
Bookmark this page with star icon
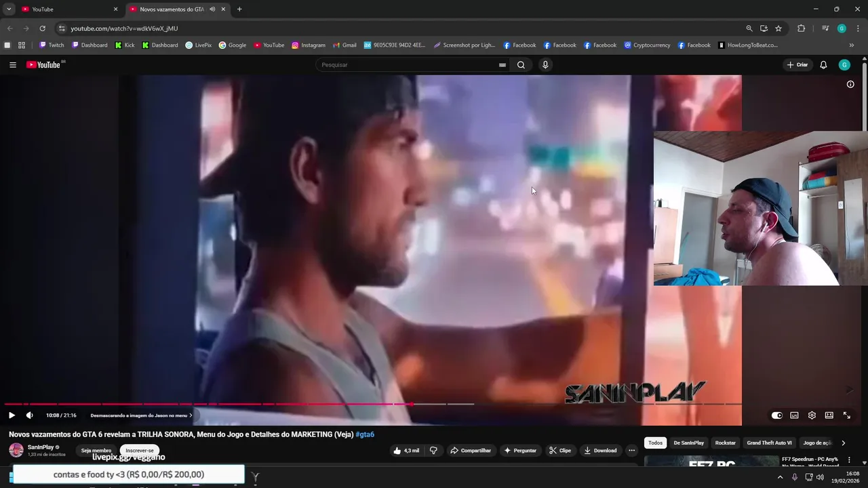coord(778,28)
